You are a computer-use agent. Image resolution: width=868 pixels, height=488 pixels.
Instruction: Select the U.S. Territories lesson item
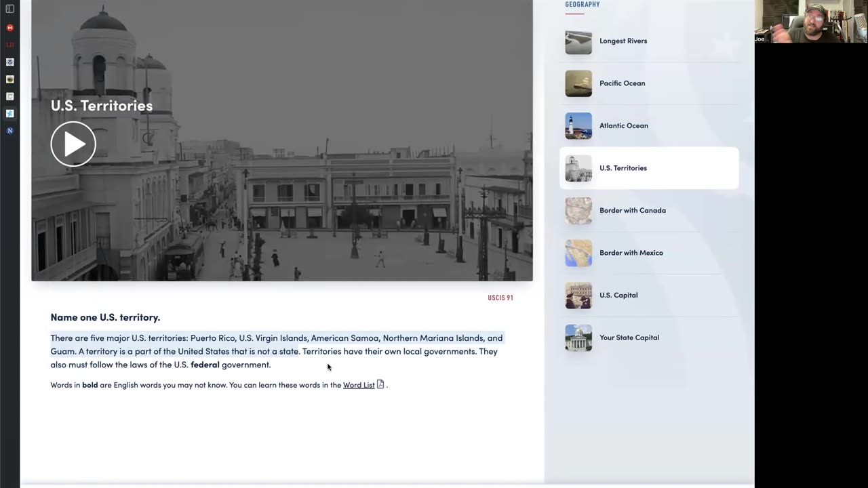click(x=649, y=168)
